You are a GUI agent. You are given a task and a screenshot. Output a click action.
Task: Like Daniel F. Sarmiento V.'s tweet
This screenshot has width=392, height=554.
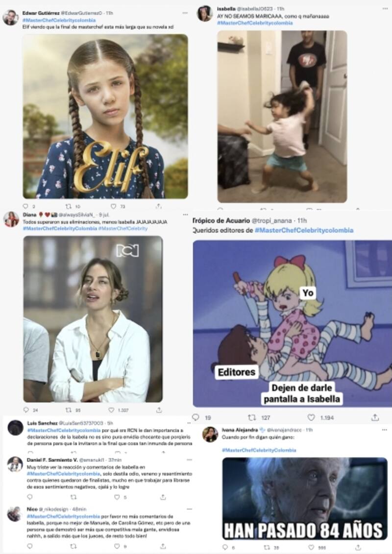point(117,497)
